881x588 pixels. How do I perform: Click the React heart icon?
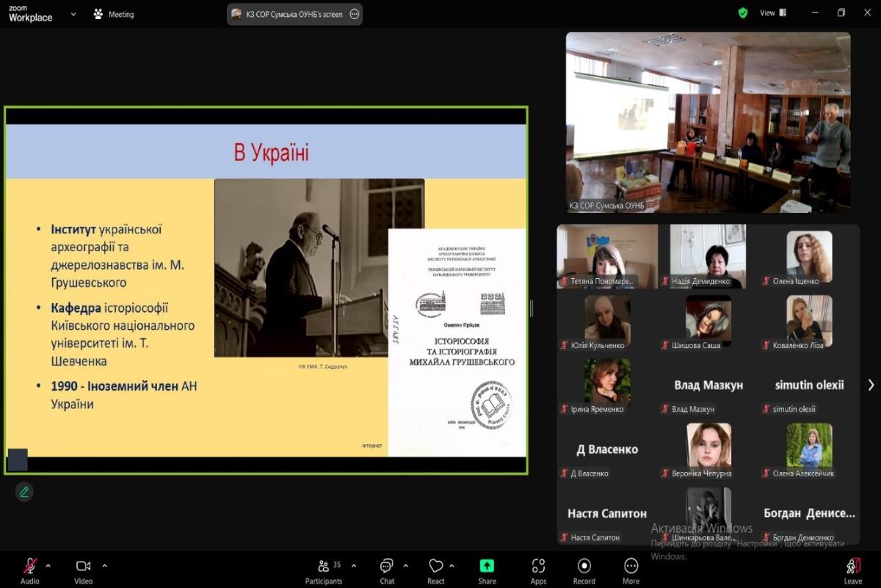click(436, 566)
